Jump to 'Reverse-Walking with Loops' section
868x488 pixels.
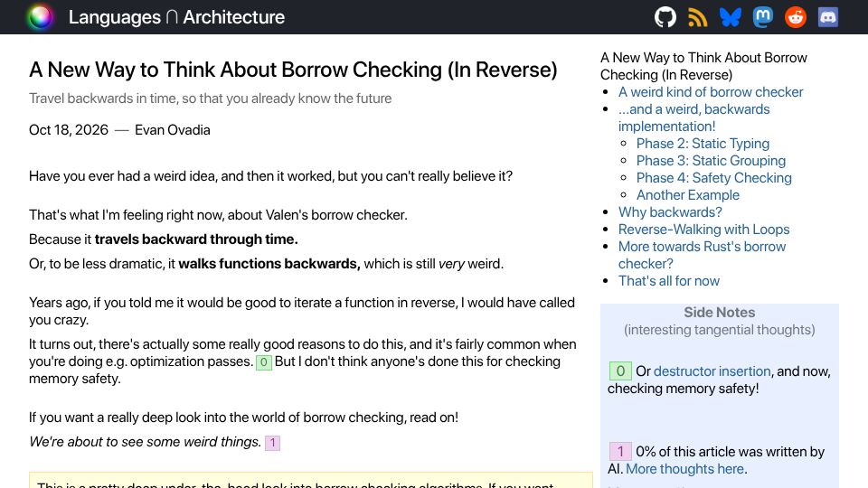click(703, 229)
